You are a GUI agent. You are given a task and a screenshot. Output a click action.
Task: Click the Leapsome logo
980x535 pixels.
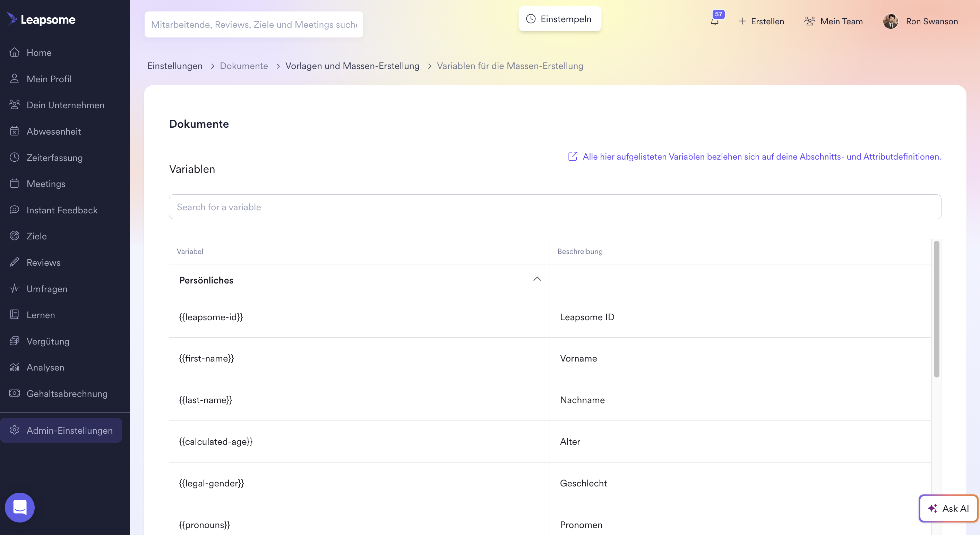(x=41, y=19)
